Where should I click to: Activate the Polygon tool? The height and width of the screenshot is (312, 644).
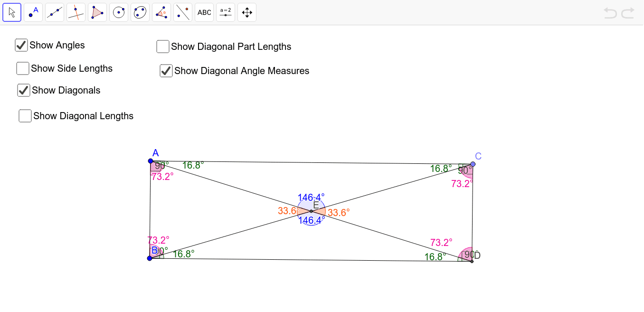pyautogui.click(x=97, y=12)
